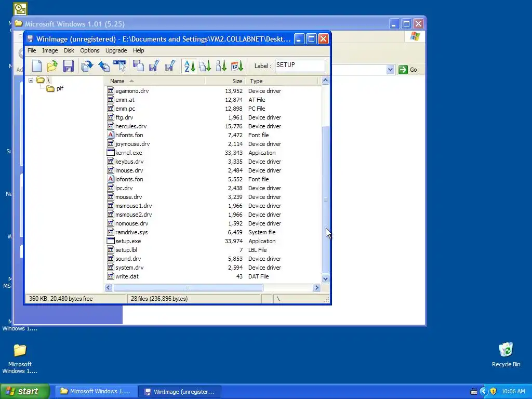The image size is (532, 399).
Task: Select system.drv in the list
Action: 129,268
